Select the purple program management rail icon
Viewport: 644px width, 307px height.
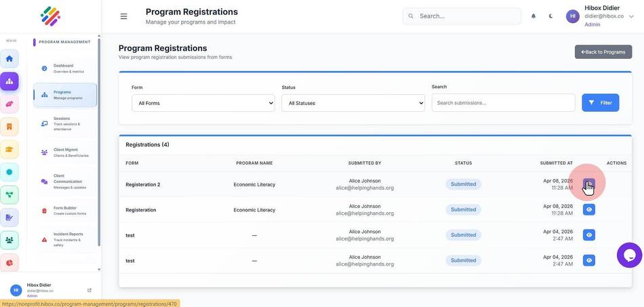tap(9, 81)
